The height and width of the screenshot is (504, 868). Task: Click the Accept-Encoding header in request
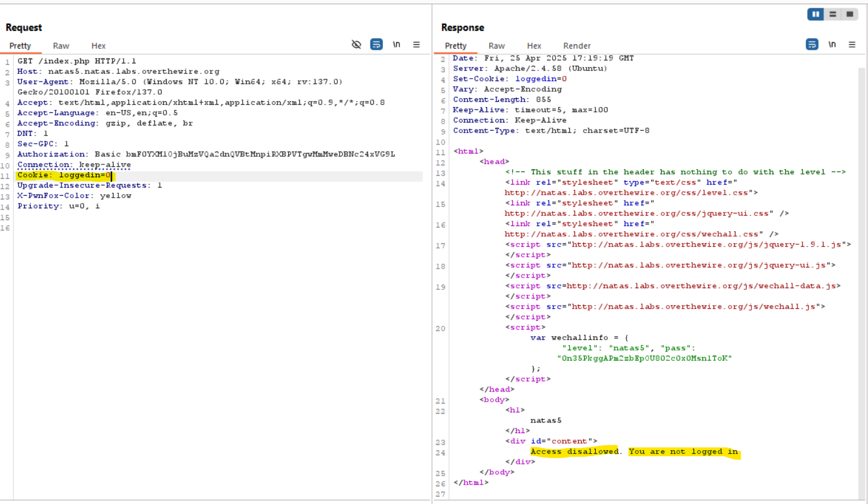coord(105,123)
